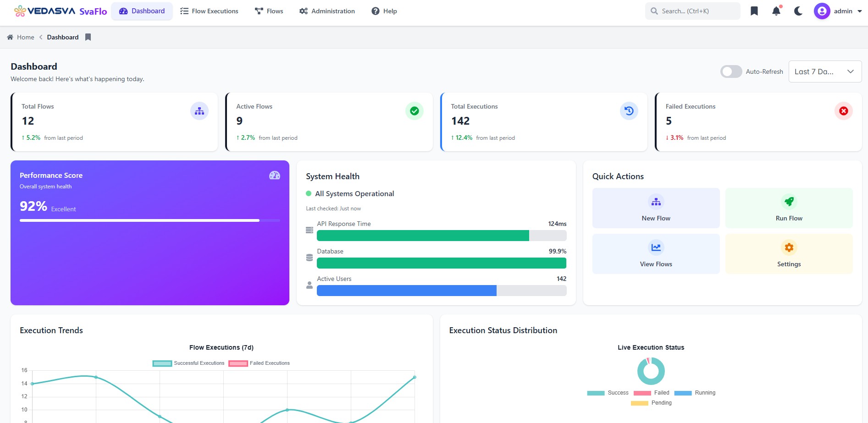
Task: Toggle Failed legend in status chart
Action: point(652,393)
